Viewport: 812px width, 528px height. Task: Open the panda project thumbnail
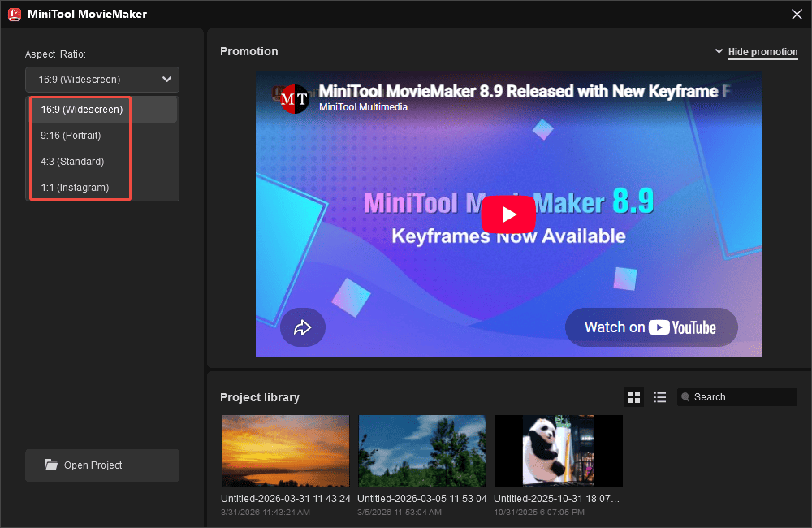[559, 450]
